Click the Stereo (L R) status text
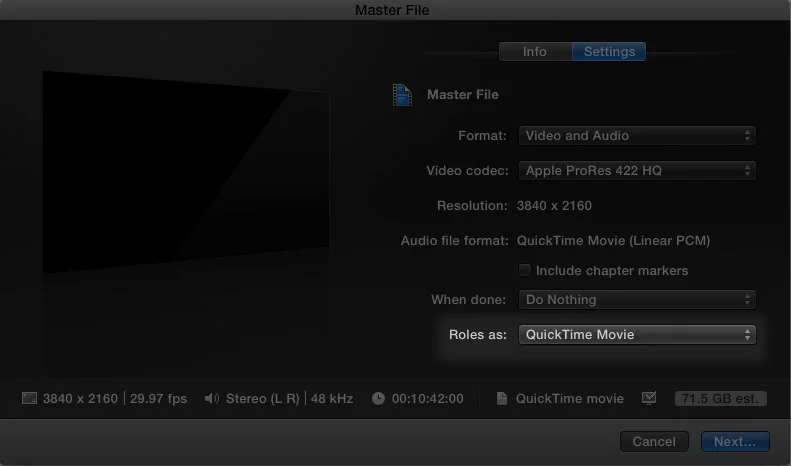Viewport: 791px width, 466px height. pyautogui.click(x=262, y=398)
